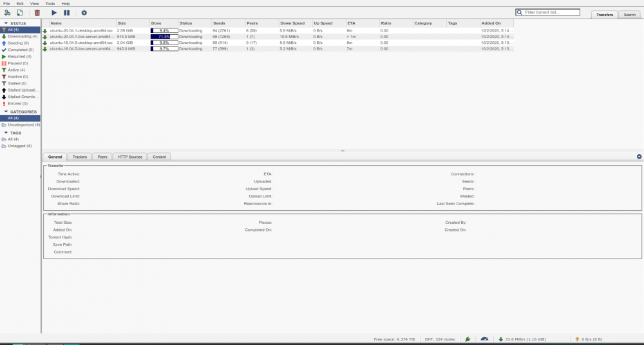Click the 9.7% progress bar
Screen dimensions: 644x345
coord(164,48)
